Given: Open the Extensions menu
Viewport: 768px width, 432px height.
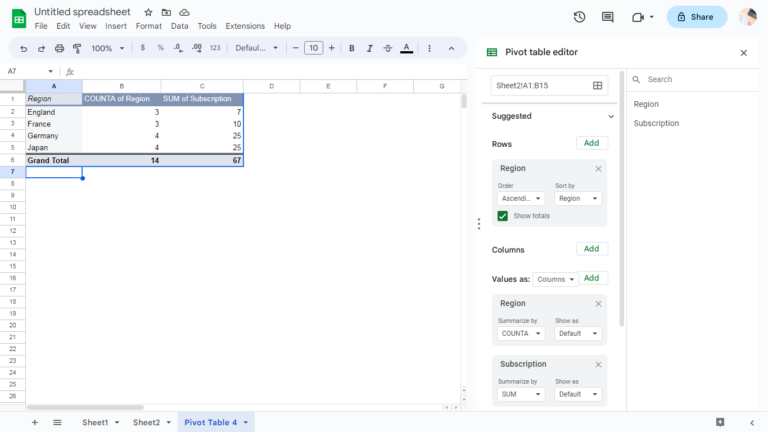Looking at the screenshot, I should [x=245, y=26].
